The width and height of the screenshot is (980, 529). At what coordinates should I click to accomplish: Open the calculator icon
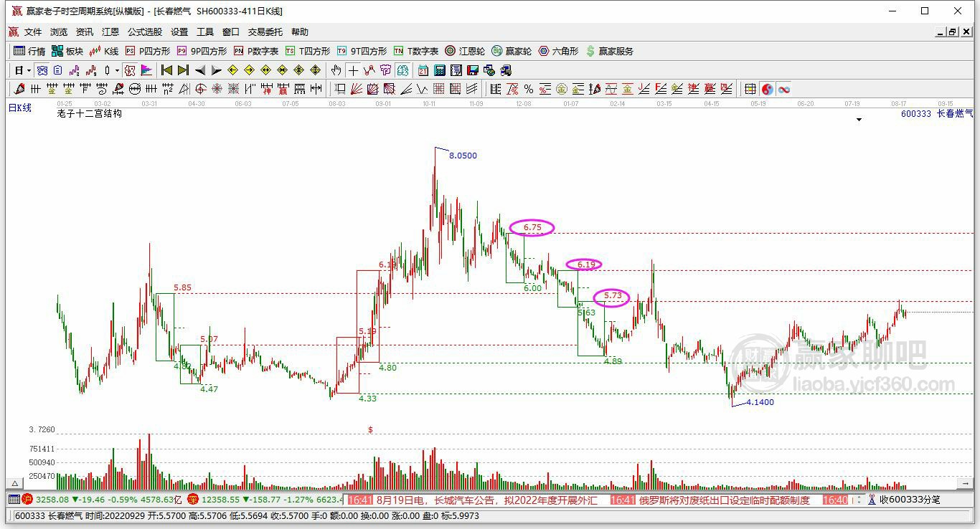[x=440, y=70]
